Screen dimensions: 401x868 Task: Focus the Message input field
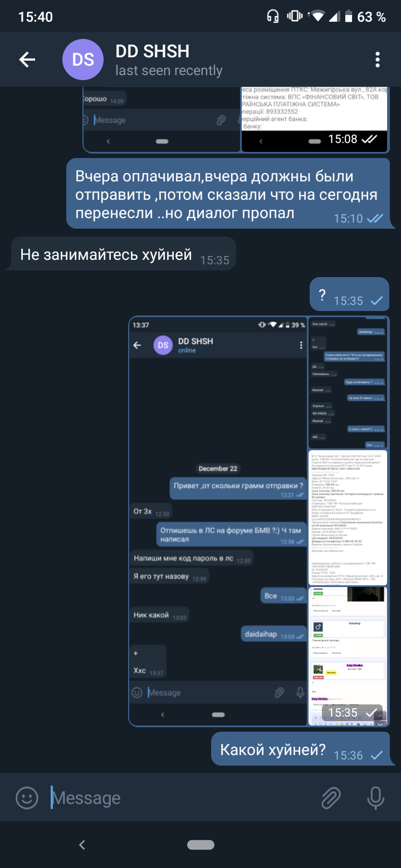click(178, 798)
